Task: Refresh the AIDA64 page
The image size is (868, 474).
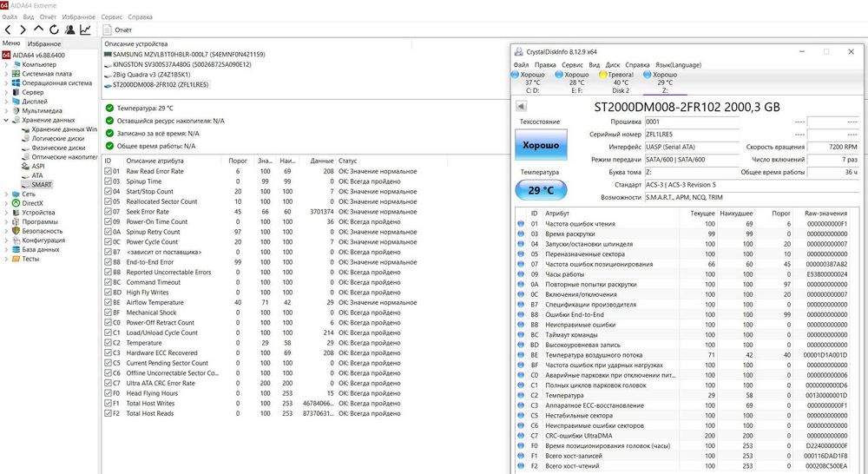Action: point(54,30)
